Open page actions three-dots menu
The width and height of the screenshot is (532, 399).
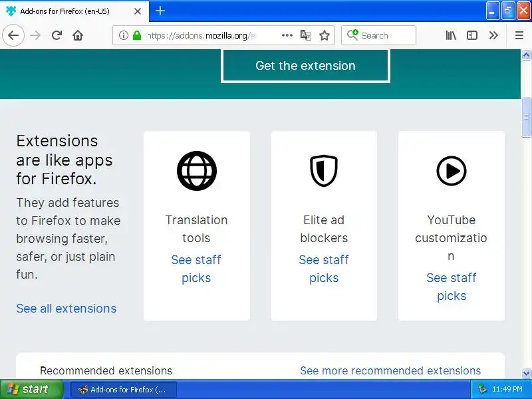(287, 35)
